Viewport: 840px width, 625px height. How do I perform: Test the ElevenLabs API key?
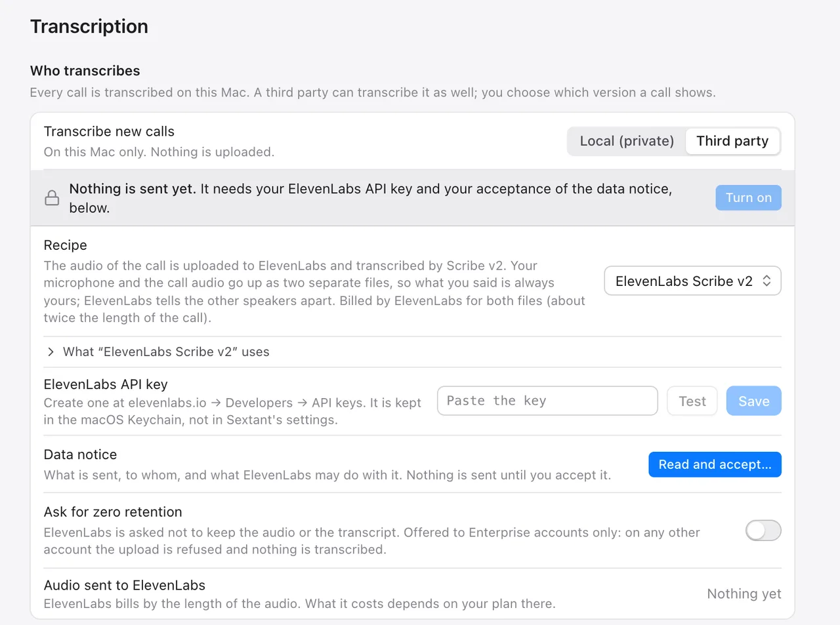(x=692, y=401)
